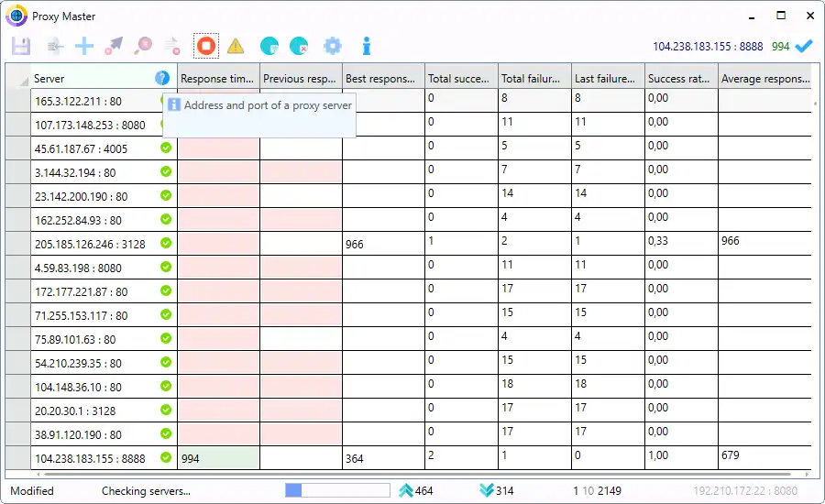Open settings via the gear icon
The image size is (825, 504).
333,47
